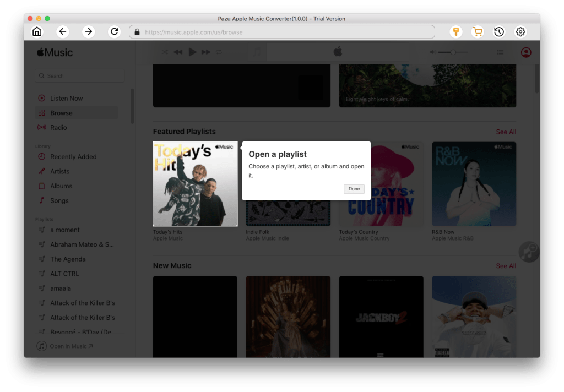
Task: Open the ALT CTRL playlist
Action: point(77,274)
